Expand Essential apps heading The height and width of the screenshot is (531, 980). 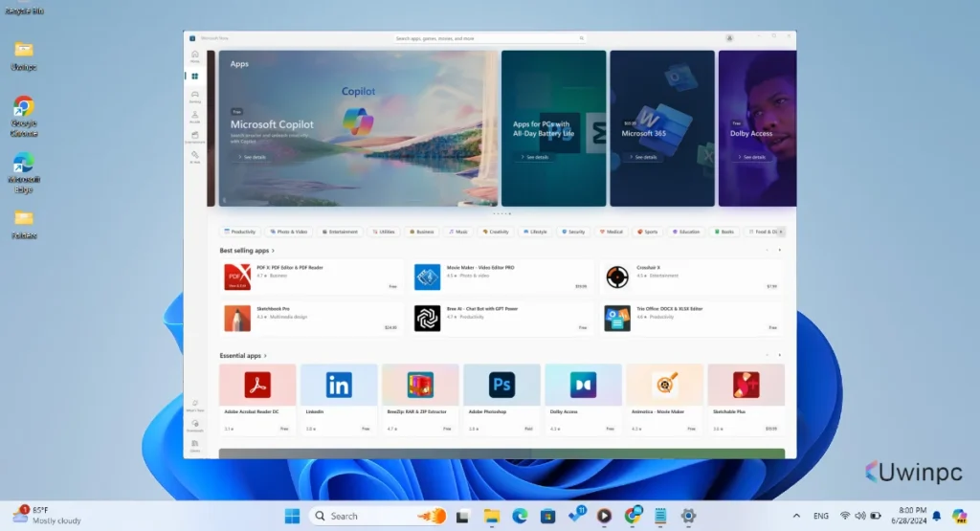[243, 356]
